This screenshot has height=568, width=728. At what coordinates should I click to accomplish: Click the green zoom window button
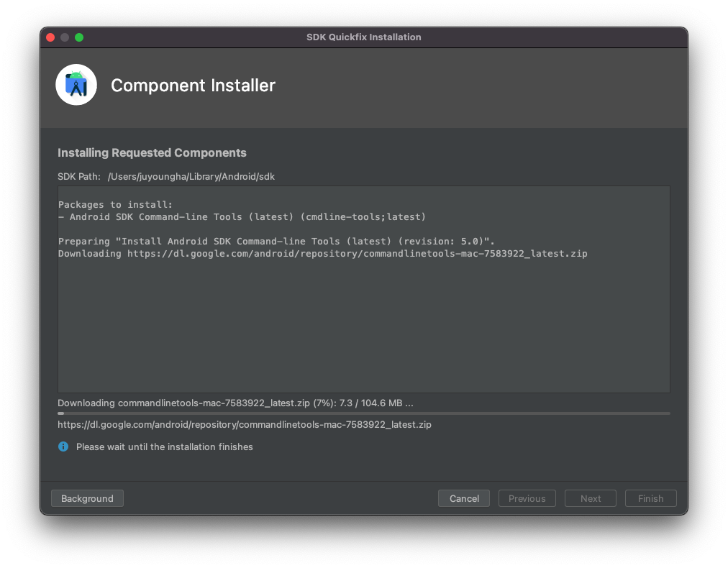(x=79, y=37)
